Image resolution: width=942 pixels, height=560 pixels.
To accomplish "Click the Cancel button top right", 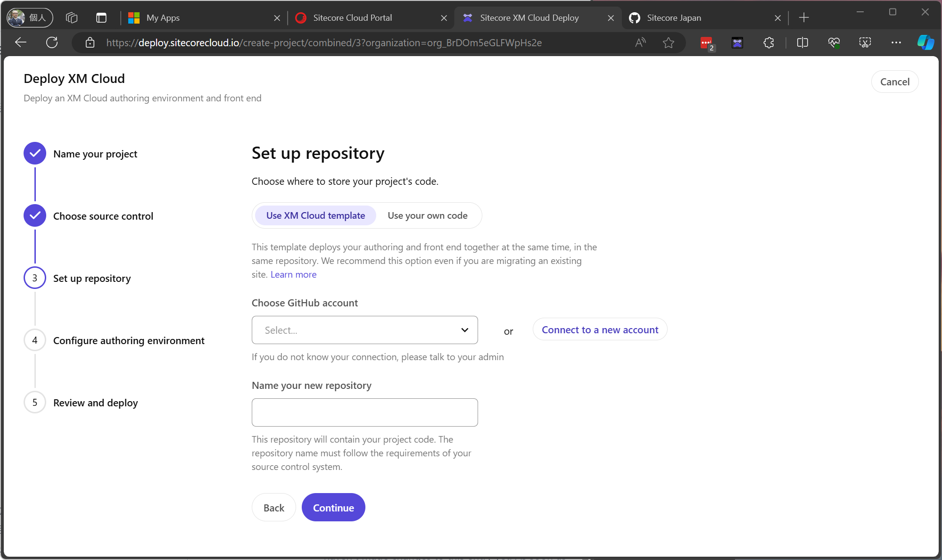I will point(895,82).
